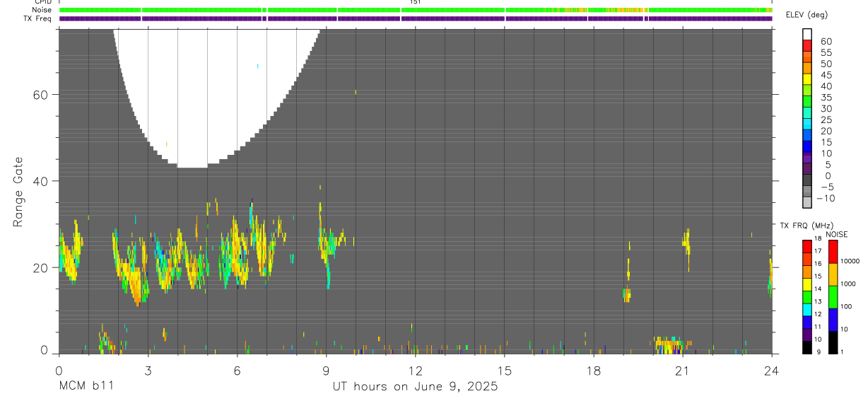Click the 'Noise' row label at top left
Image resolution: width=868 pixels, height=401 pixels.
click(42, 10)
